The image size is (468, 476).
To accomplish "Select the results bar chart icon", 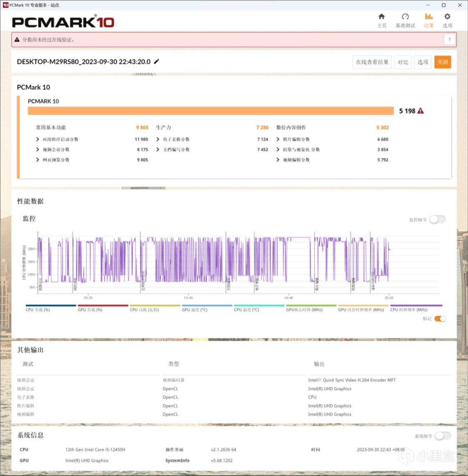I will pos(428,17).
